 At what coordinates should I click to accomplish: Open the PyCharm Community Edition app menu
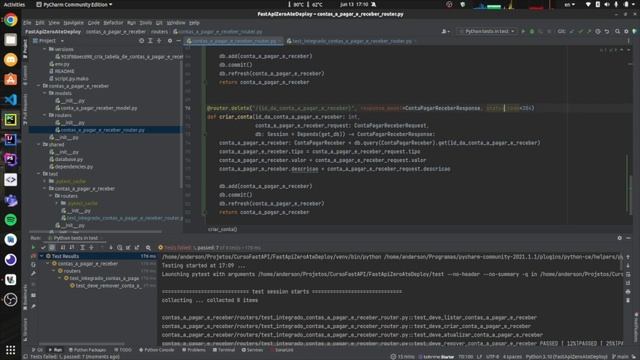pyautogui.click(x=74, y=4)
